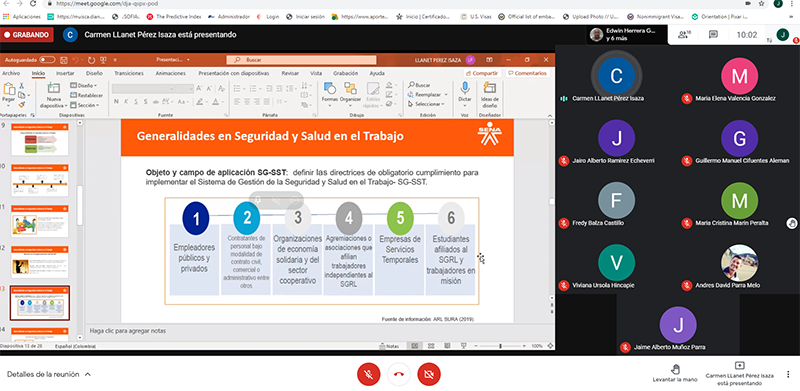Screen dimensions: 800x391
Task: Switch to the Insertar tab
Action: click(x=65, y=73)
